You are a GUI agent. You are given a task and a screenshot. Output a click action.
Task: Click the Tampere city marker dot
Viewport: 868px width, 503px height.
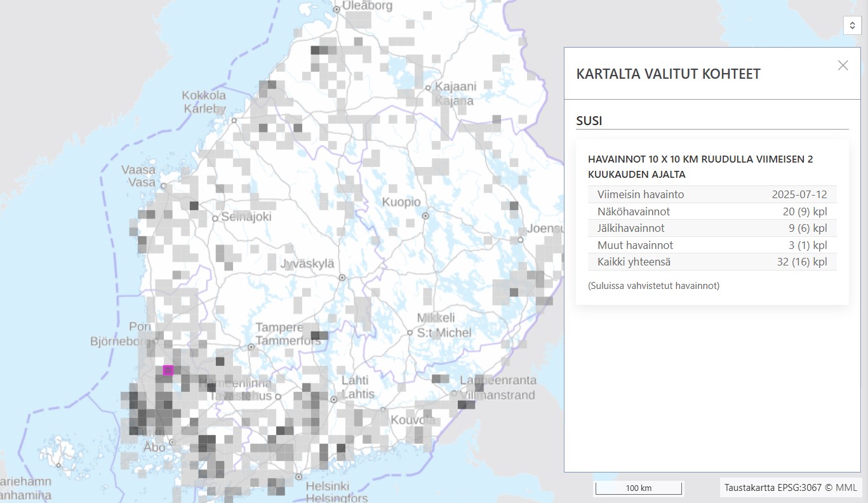click(x=251, y=347)
